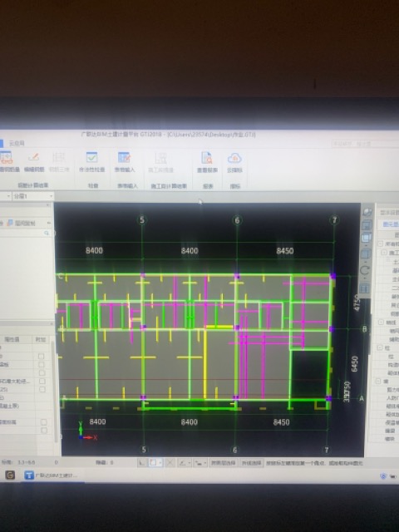Click the 跨图层选择 button in status bar
Image resolution: width=399 pixels, height=532 pixels.
coord(224,463)
